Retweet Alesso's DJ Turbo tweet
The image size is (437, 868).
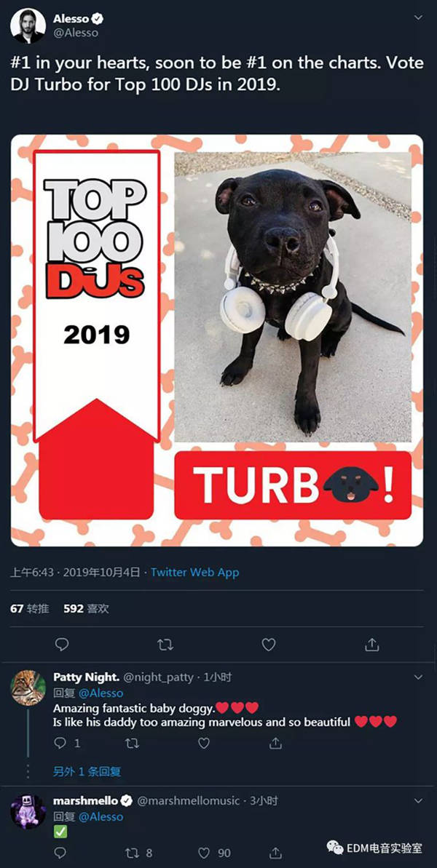click(165, 645)
